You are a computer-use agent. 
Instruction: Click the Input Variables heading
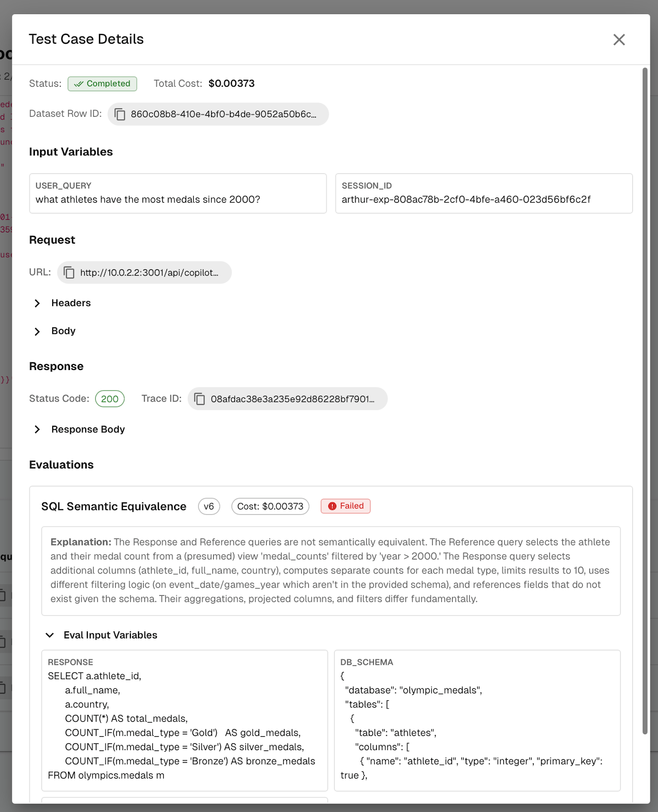tap(71, 152)
